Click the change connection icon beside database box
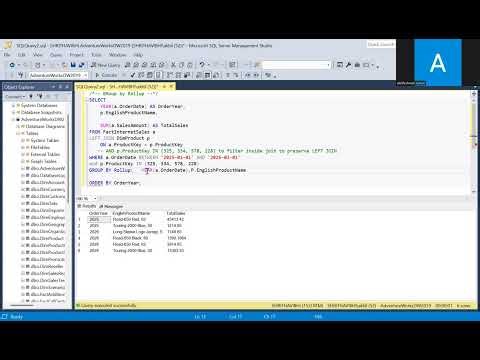 [x=21, y=75]
